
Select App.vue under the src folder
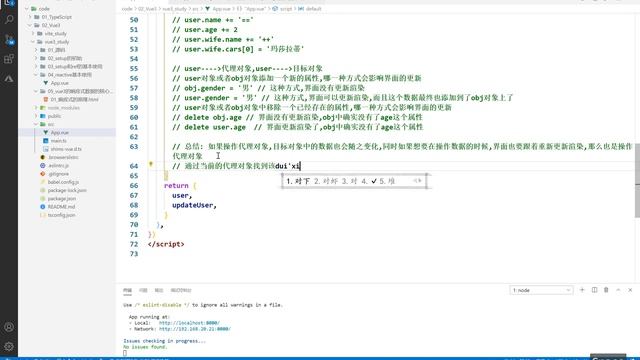tap(60, 133)
